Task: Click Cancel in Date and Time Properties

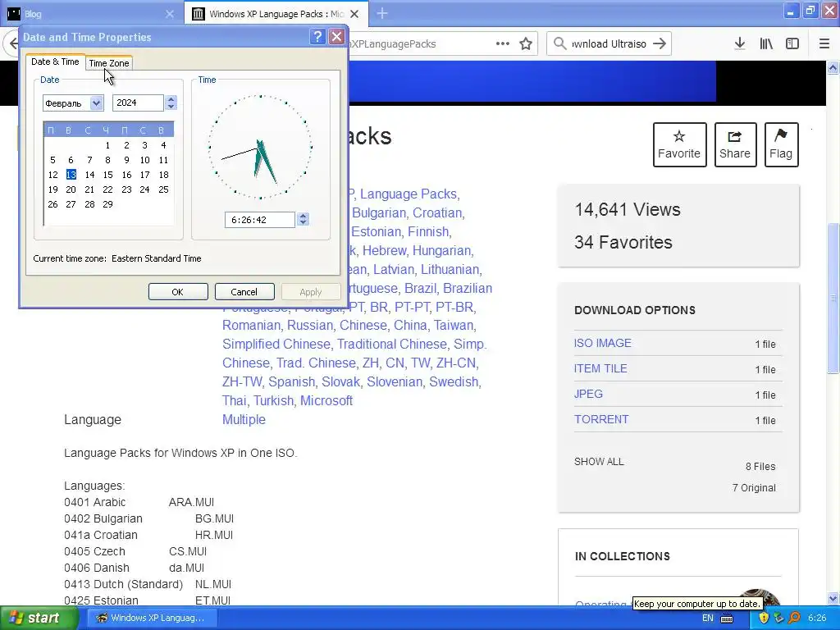Action: pos(244,292)
